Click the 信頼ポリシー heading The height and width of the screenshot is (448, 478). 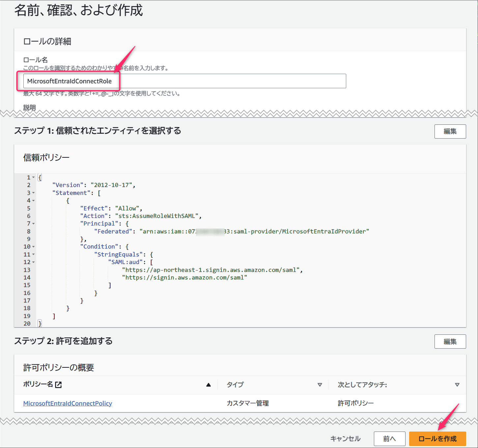click(x=46, y=158)
